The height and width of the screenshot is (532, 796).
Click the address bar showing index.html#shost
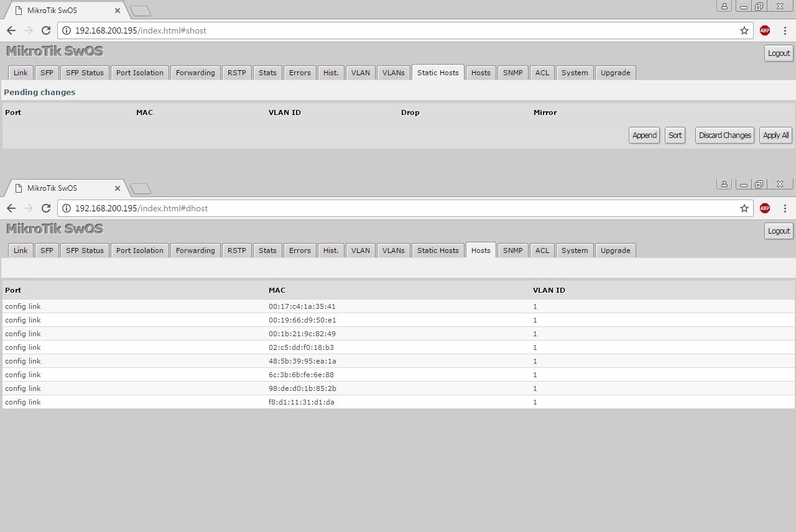point(398,30)
